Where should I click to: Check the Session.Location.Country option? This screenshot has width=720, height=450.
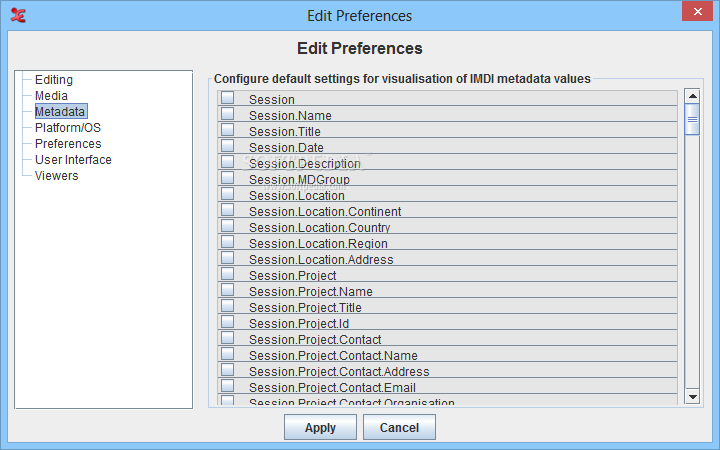(x=227, y=226)
